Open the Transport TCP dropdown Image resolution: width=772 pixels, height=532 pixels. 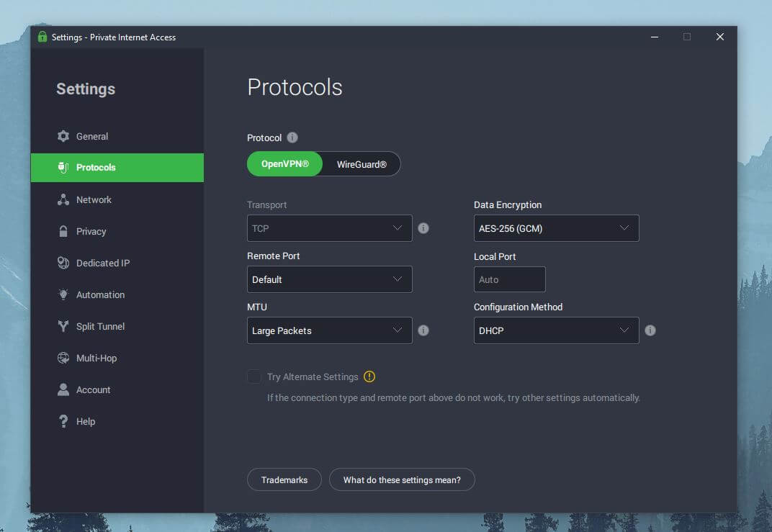tap(329, 228)
